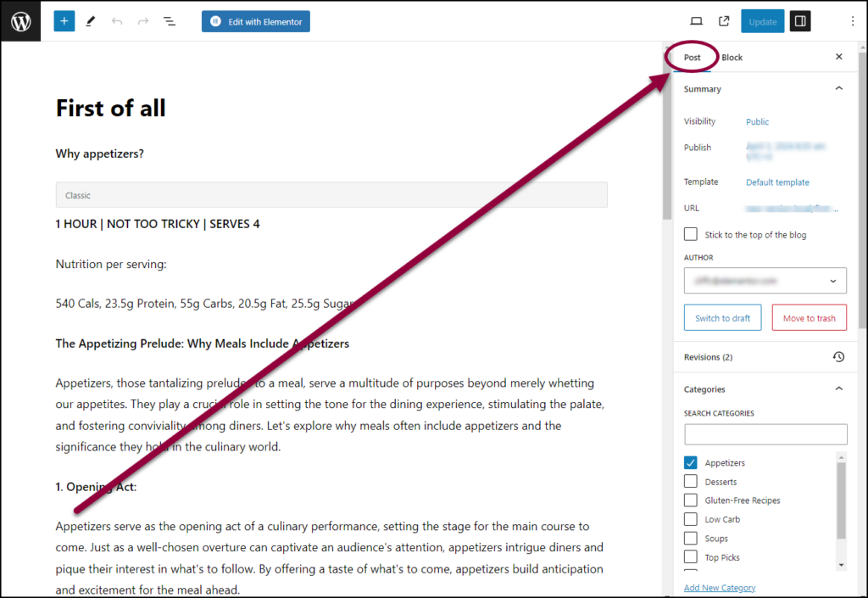
Task: Collapse the Summary panel
Action: [x=838, y=87]
